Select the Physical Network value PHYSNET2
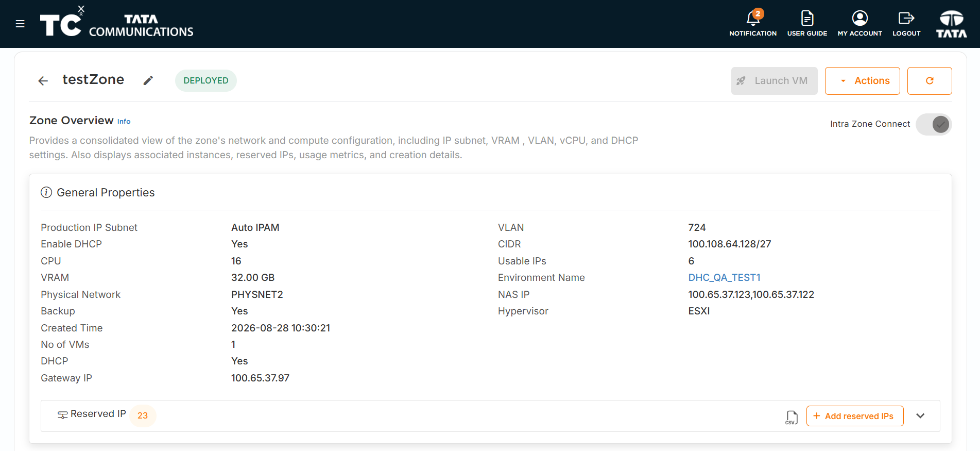 tap(257, 295)
